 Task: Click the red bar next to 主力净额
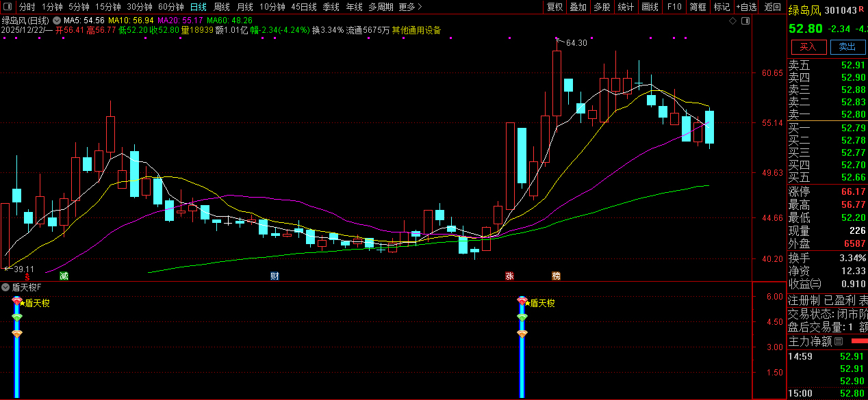[858, 341]
